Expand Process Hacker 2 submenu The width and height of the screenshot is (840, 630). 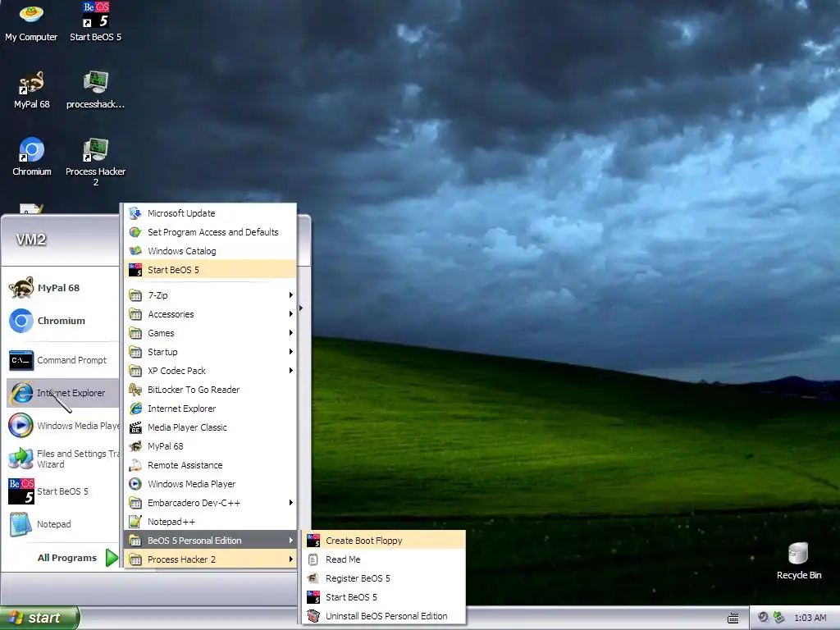point(211,559)
